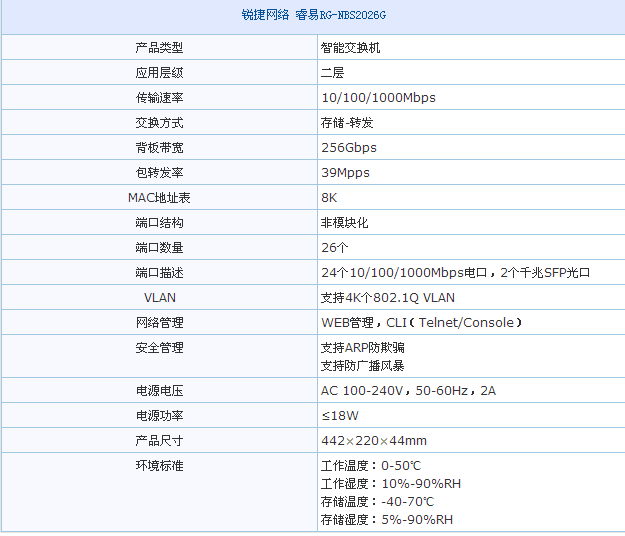Select the 产品尺寸 label cell
The image size is (625, 536).
(159, 441)
